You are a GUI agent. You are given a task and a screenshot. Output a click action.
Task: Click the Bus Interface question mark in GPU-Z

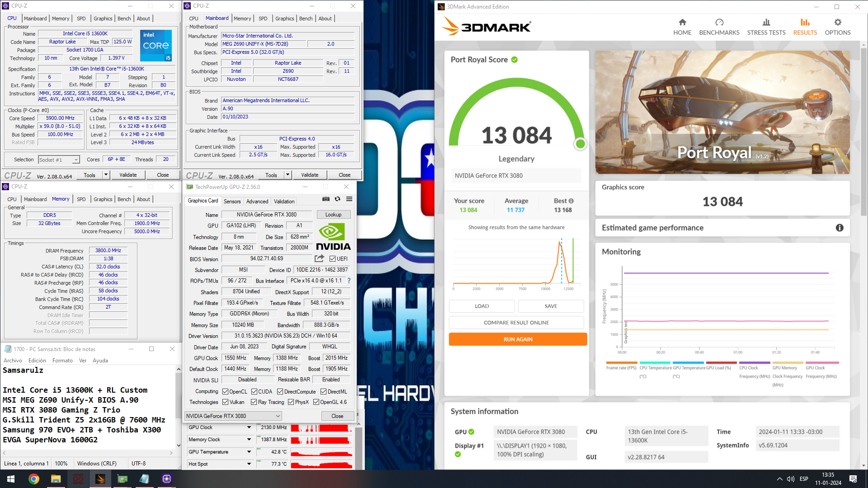click(x=349, y=281)
